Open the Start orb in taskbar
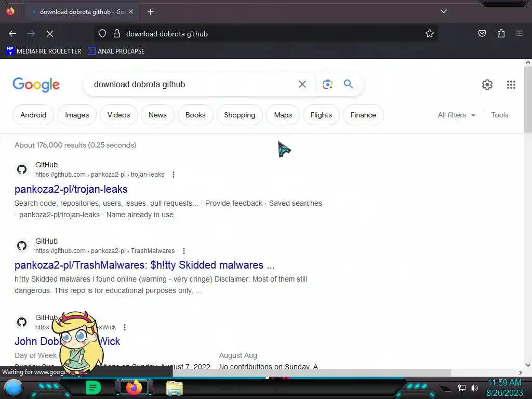The image size is (532, 399). [x=14, y=388]
